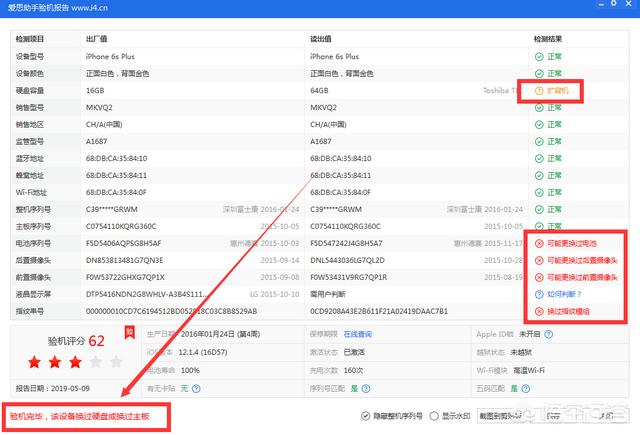Click the 验机评分 62 score
The image size is (640, 435).
click(x=76, y=341)
